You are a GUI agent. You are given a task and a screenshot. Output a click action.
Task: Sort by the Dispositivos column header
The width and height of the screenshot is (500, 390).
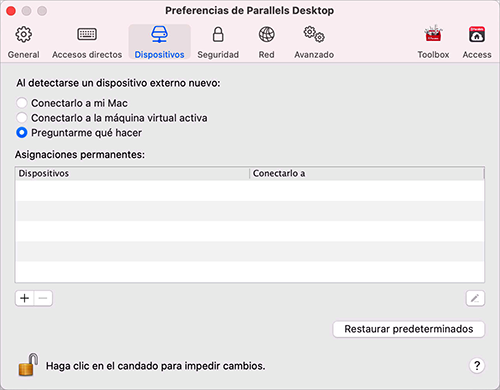point(132,174)
